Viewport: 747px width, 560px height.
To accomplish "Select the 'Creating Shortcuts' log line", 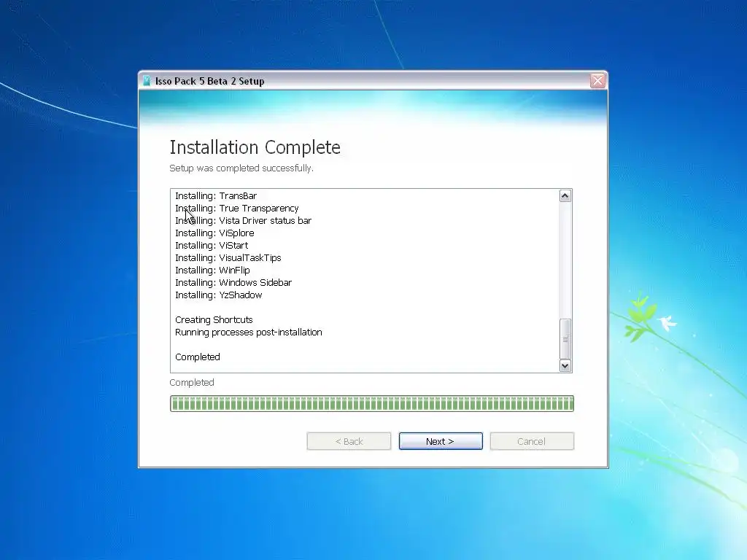I will click(214, 319).
